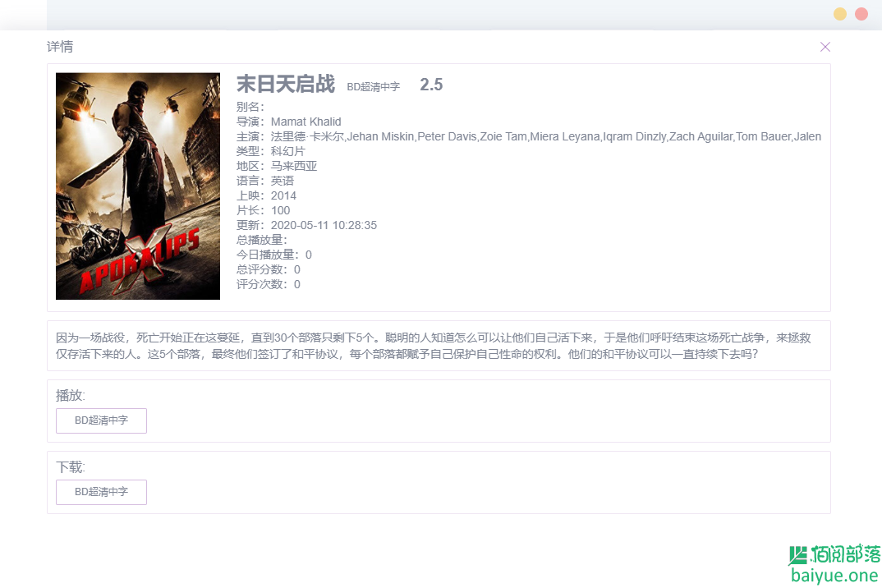The image size is (882, 588).
Task: Click the rating score 2.5
Action: point(431,85)
